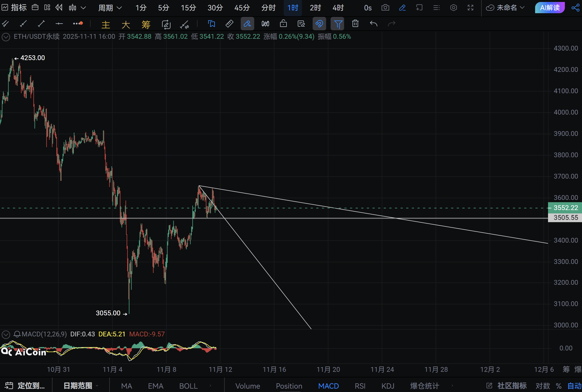Click the ruler measure tool
The height and width of the screenshot is (392, 582).
click(x=229, y=24)
